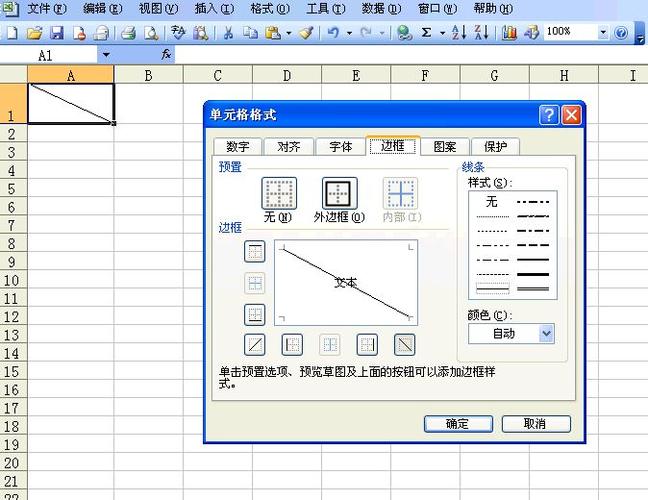This screenshot has height=500, width=648.
Task: Open the Paste options dropdown arrow
Action: click(x=288, y=33)
